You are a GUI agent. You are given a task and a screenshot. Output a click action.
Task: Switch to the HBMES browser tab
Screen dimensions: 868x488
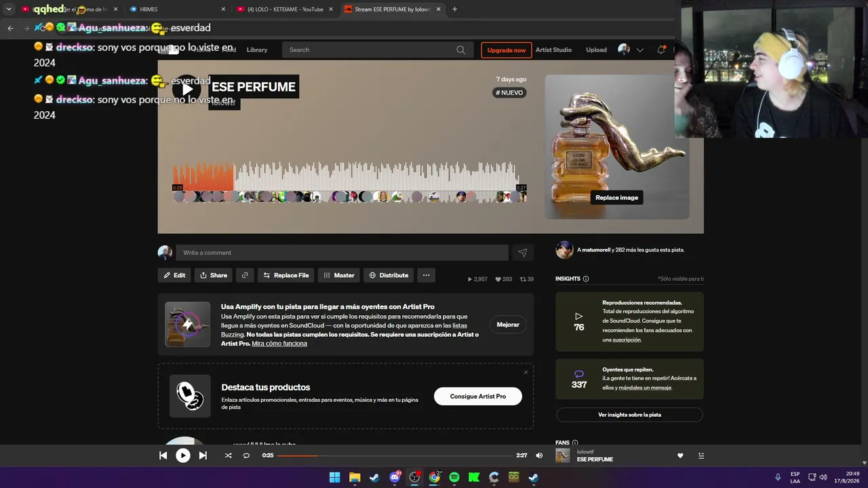(176, 9)
